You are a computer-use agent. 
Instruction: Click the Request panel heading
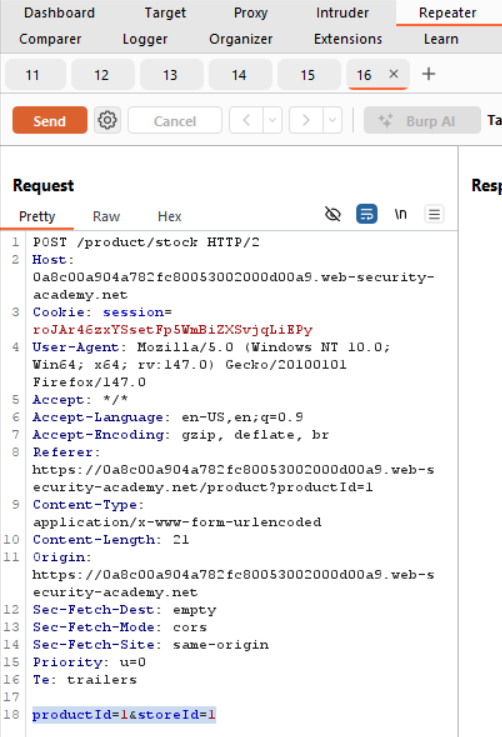tap(43, 186)
